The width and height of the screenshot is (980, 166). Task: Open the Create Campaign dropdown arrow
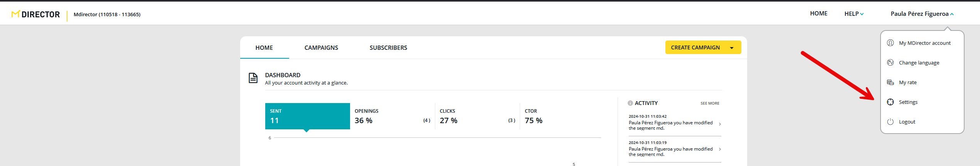732,48
